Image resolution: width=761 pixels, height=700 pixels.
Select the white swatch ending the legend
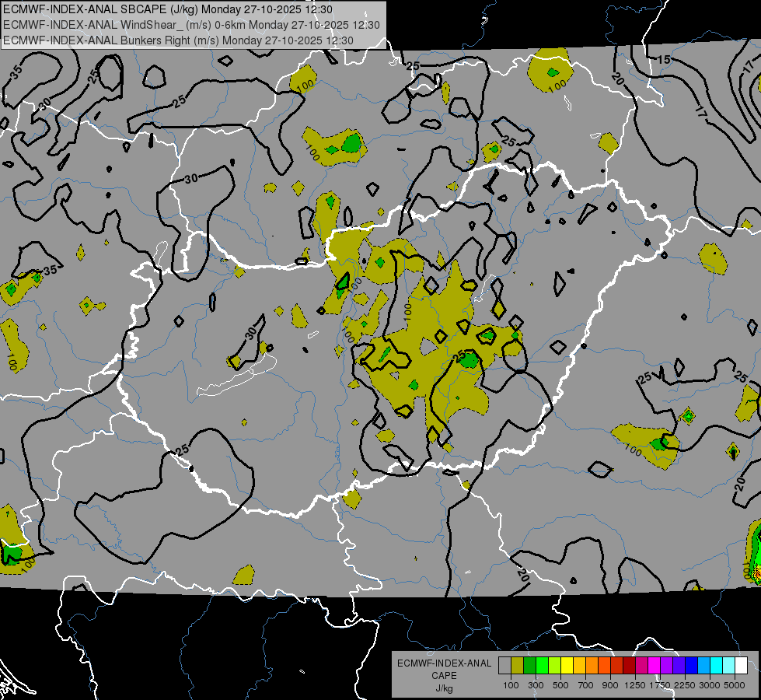pyautogui.click(x=742, y=665)
